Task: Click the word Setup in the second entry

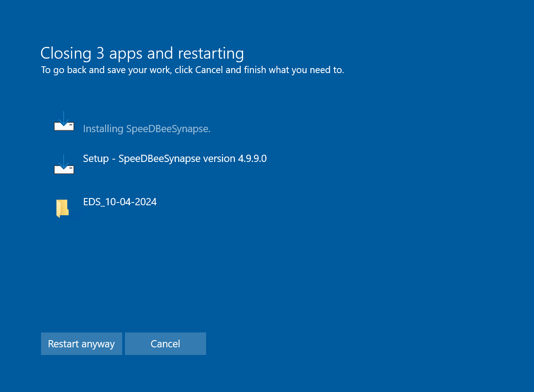Action: point(96,159)
